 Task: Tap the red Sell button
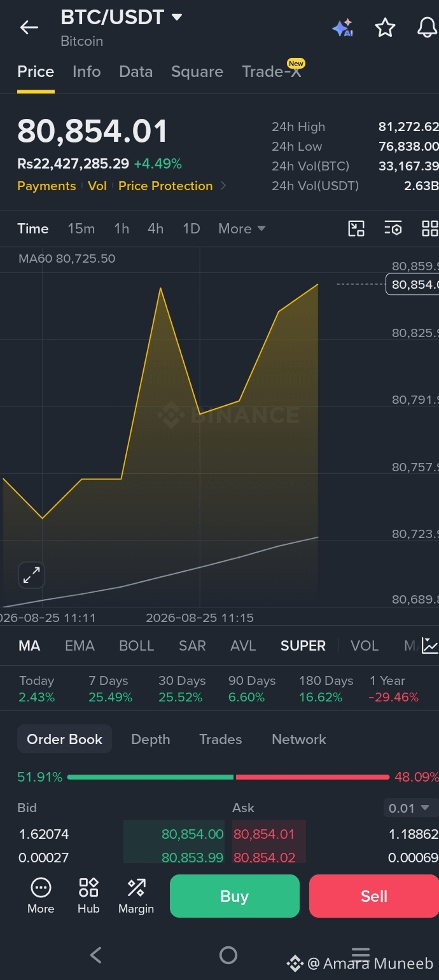374,896
